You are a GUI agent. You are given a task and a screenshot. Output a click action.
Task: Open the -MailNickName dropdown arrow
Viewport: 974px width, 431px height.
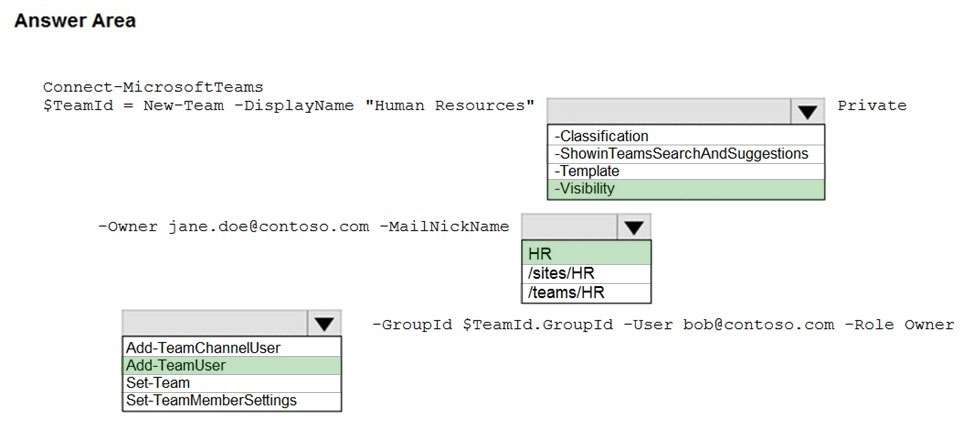634,227
